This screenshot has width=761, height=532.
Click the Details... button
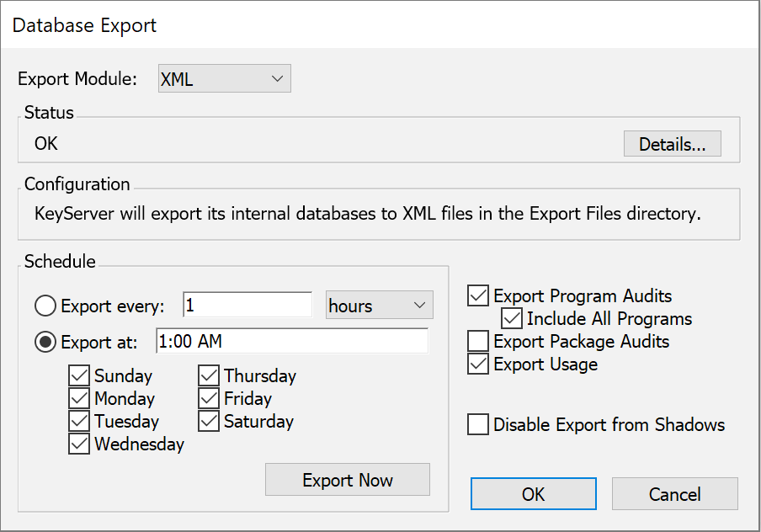click(x=672, y=144)
